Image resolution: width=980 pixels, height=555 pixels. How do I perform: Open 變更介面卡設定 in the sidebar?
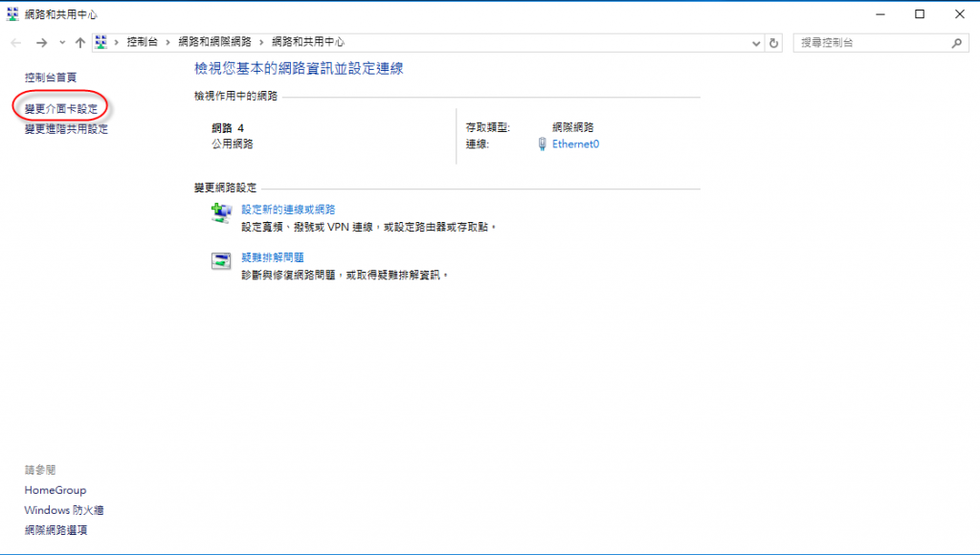click(x=61, y=109)
